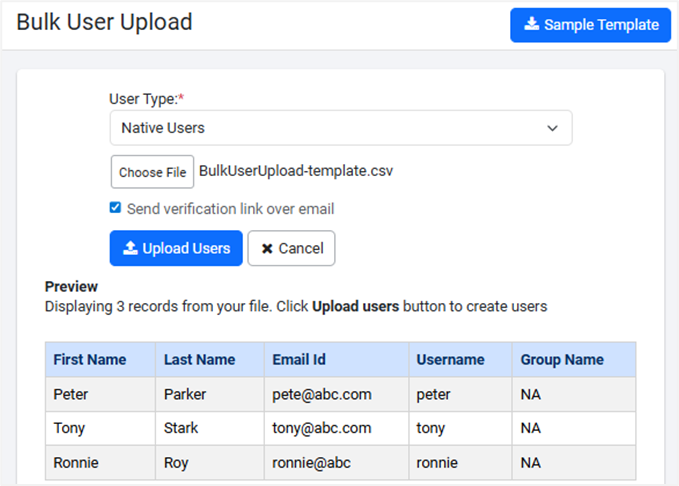Select the Peter first name cell
The height and width of the screenshot is (486, 679).
(x=100, y=394)
